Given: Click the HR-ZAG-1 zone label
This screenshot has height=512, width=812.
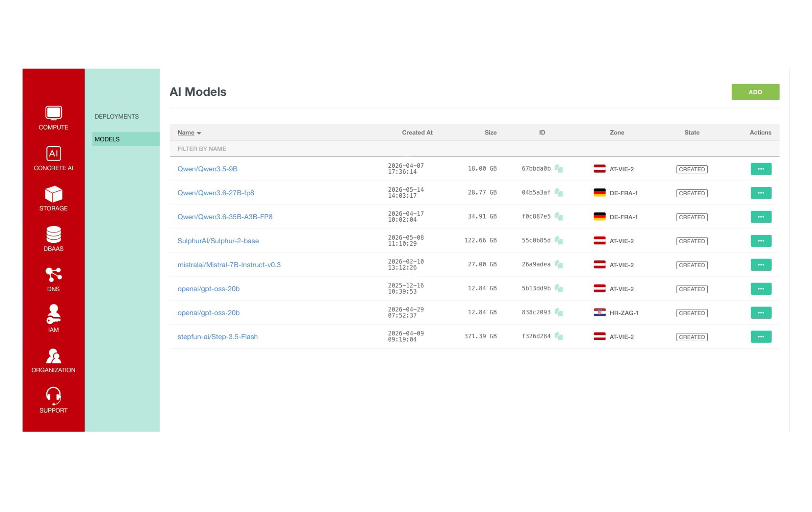Looking at the screenshot, I should [x=624, y=313].
